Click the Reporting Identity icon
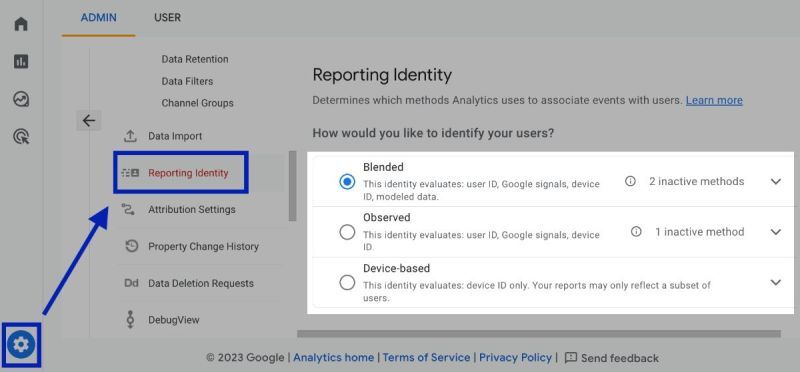 130,173
